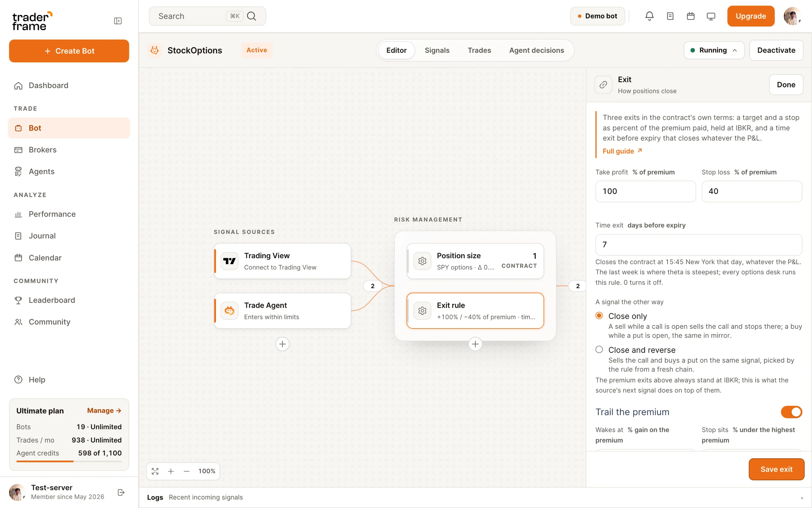Click the search magnifier icon
The height and width of the screenshot is (508, 812).
[x=251, y=16]
